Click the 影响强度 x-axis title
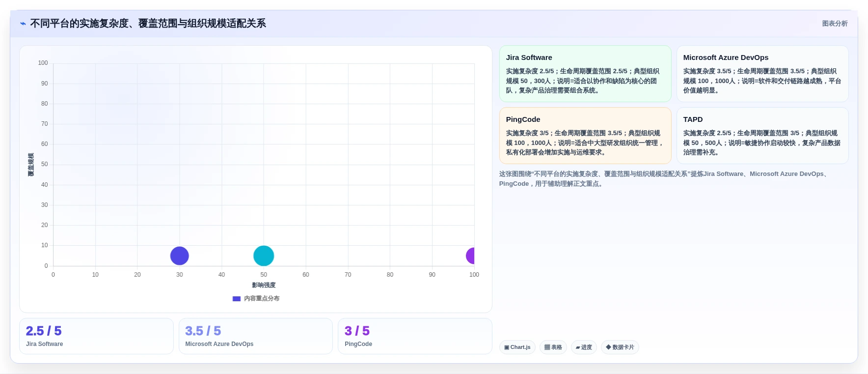The height and width of the screenshot is (374, 868). click(x=264, y=285)
